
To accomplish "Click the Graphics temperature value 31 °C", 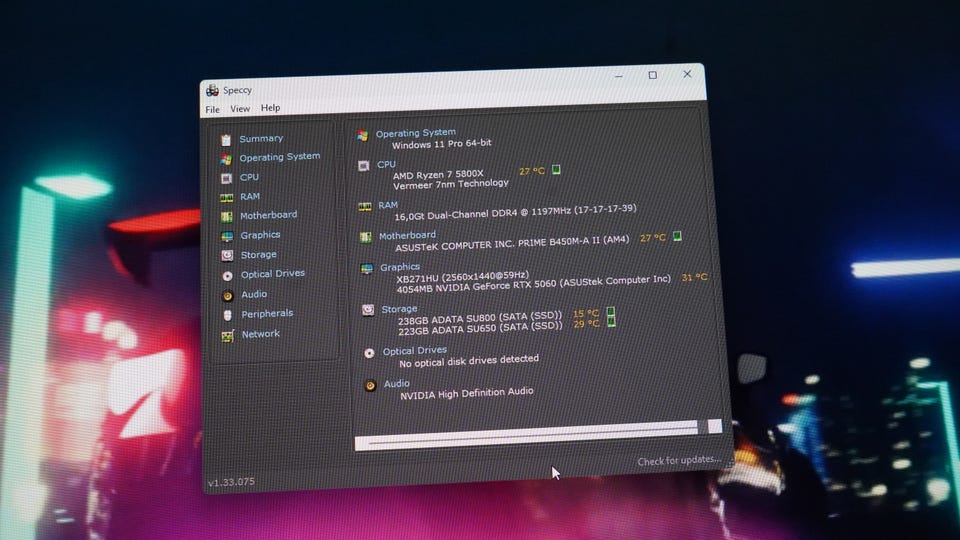I will pos(694,277).
